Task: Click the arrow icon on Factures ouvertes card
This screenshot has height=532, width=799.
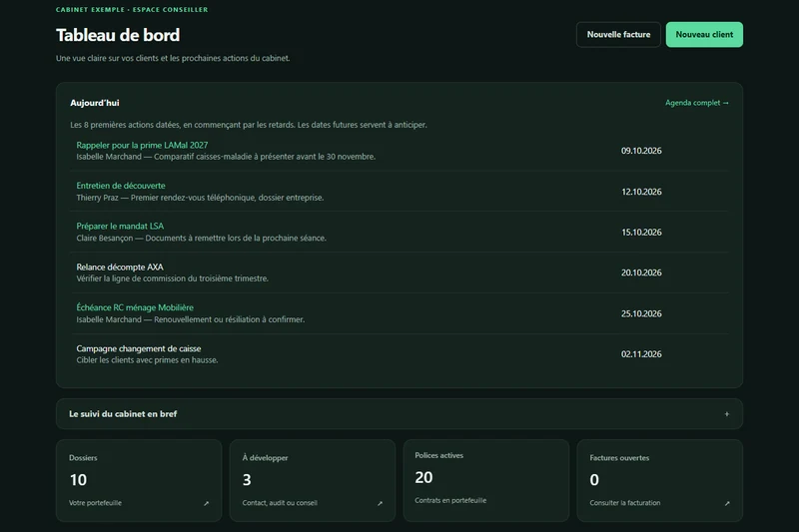Action: tap(727, 503)
